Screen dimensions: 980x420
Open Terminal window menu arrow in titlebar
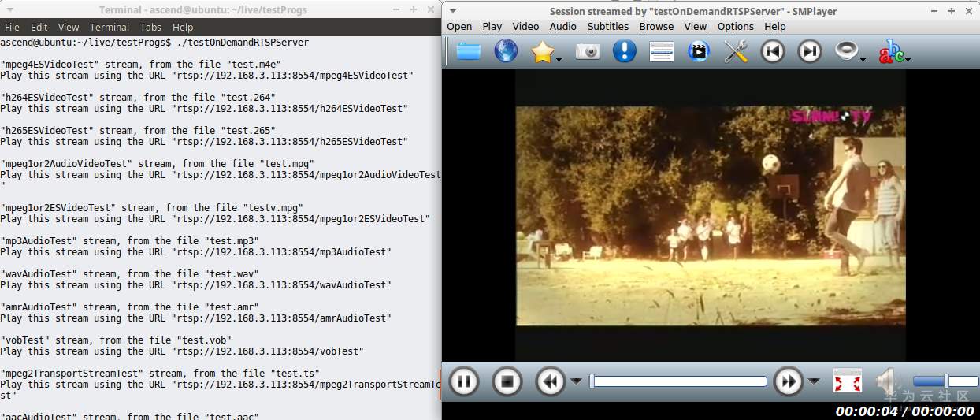(x=10, y=10)
